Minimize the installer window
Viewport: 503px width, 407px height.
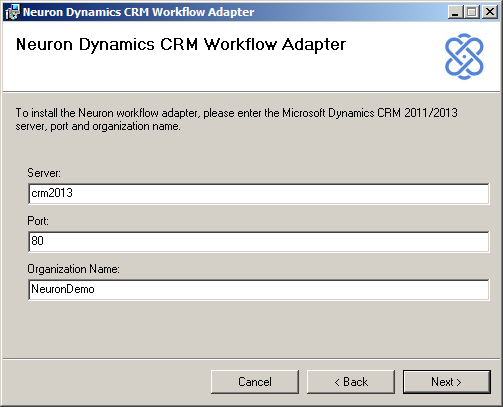(x=455, y=12)
